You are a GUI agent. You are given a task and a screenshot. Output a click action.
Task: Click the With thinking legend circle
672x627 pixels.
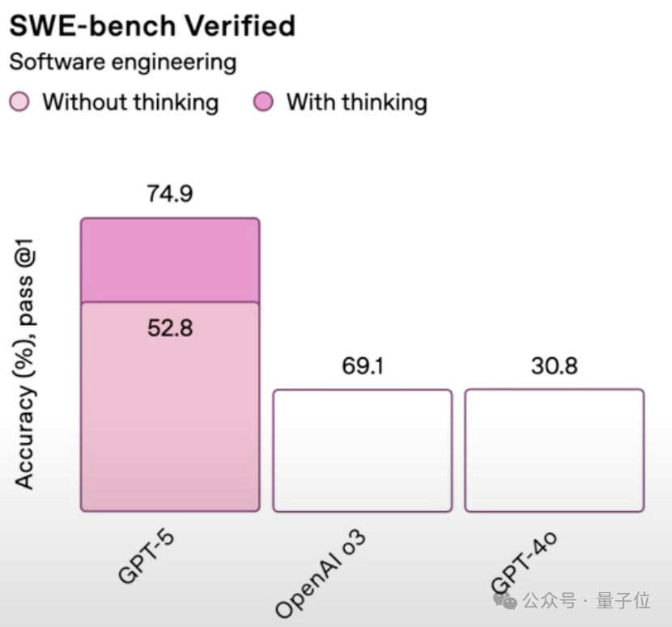point(263,102)
